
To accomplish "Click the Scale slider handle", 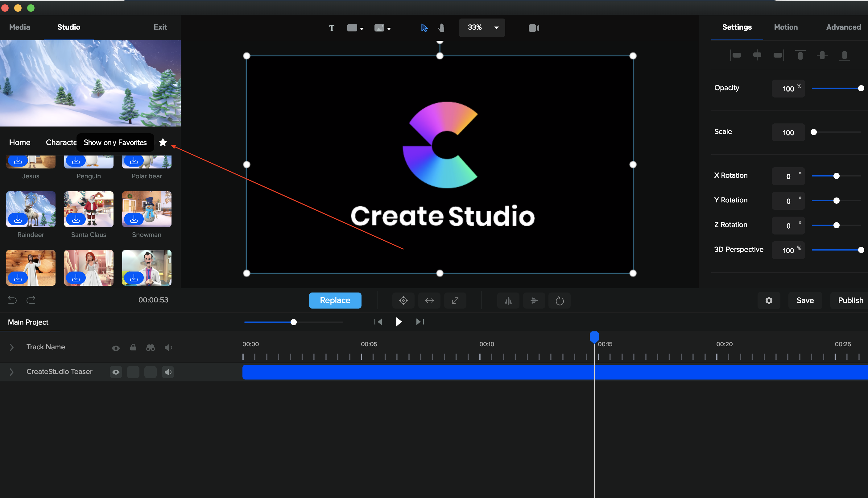I will [x=814, y=132].
